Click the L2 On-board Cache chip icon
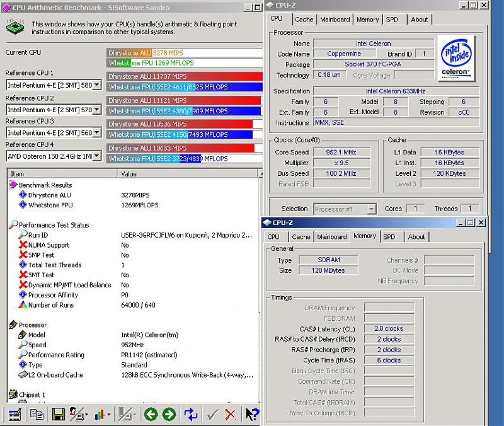 (x=23, y=374)
